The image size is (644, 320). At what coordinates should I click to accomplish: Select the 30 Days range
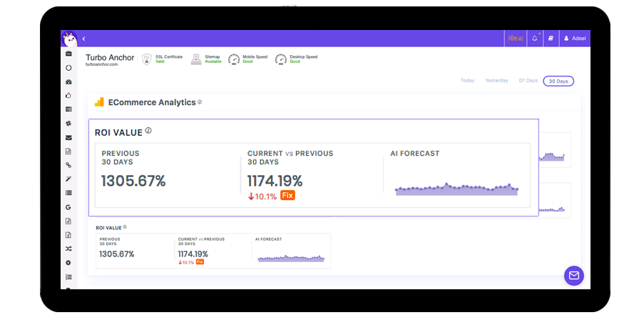point(558,81)
